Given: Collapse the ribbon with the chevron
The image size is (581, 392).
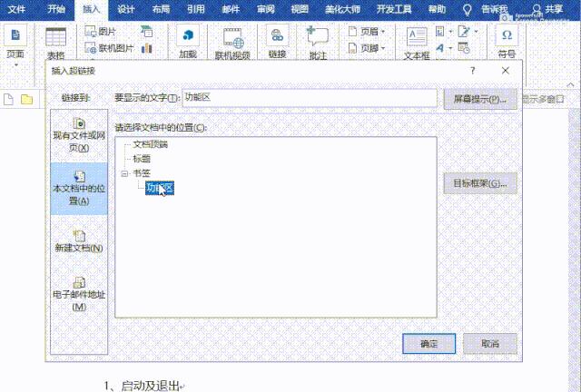Looking at the screenshot, I should tap(571, 85).
